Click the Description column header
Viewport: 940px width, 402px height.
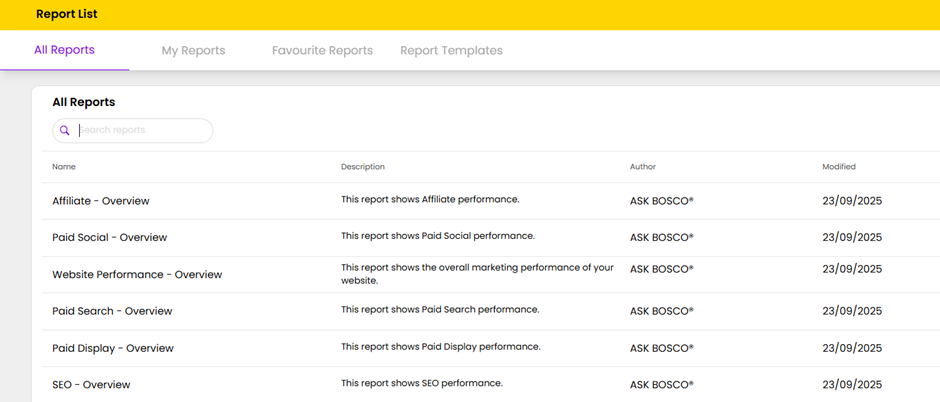362,167
